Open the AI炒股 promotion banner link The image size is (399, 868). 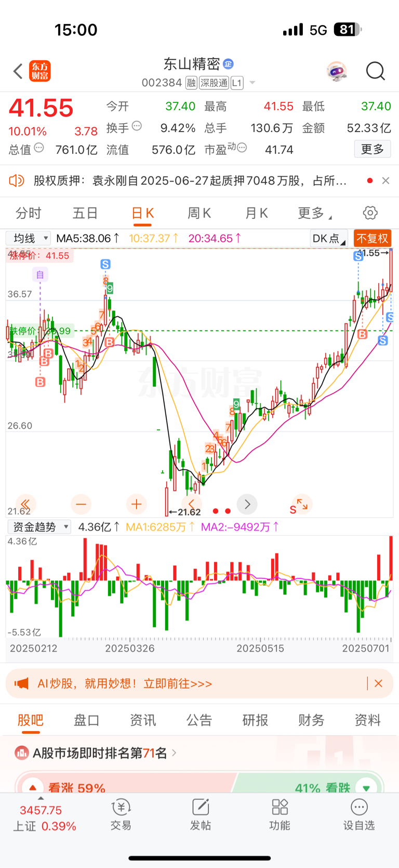click(125, 683)
